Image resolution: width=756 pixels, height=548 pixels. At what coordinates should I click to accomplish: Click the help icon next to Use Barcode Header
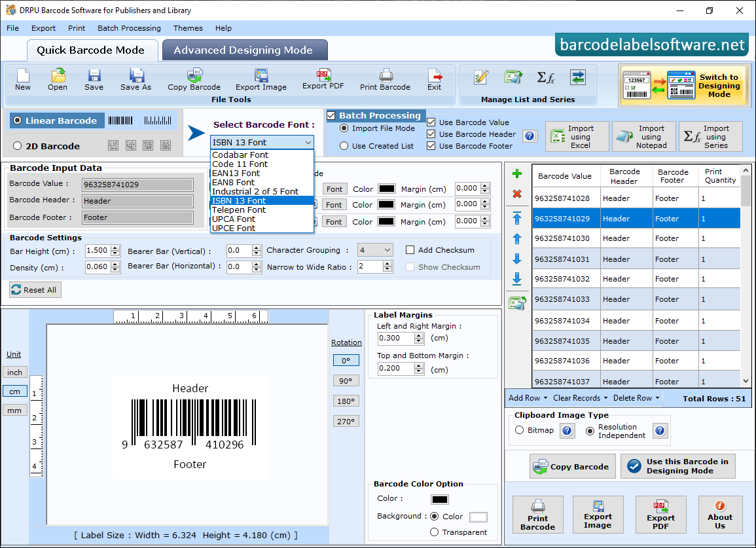530,136
